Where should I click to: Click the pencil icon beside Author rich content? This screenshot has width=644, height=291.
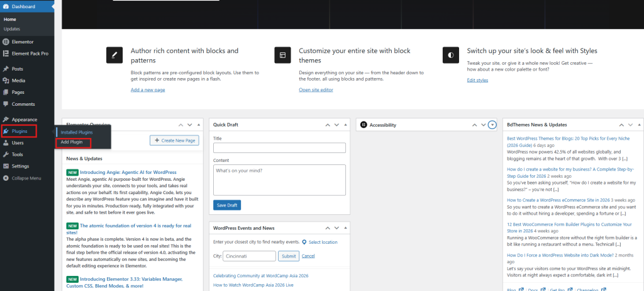tap(114, 55)
